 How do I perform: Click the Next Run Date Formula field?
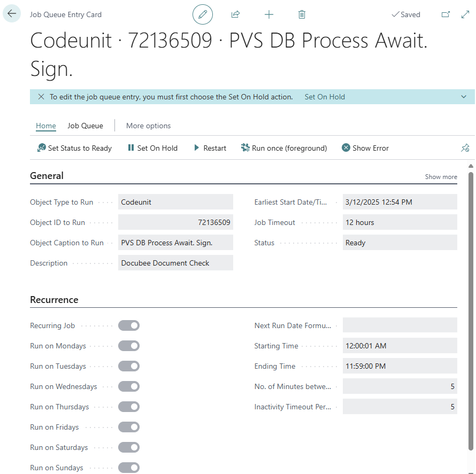(400, 325)
